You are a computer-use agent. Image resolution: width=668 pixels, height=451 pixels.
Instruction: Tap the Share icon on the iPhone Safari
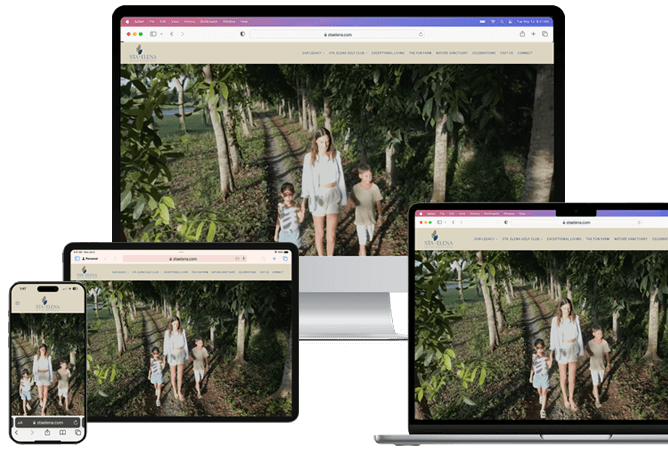pyautogui.click(x=47, y=433)
